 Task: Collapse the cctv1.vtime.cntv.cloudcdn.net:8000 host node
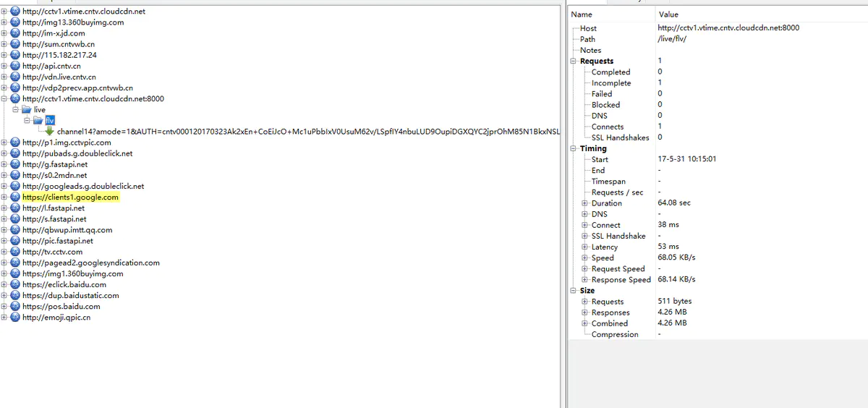pos(5,98)
